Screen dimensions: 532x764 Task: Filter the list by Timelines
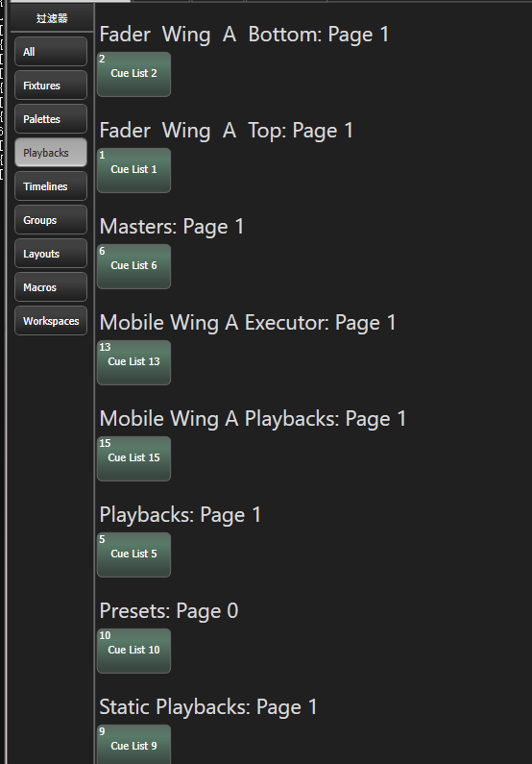(51, 186)
